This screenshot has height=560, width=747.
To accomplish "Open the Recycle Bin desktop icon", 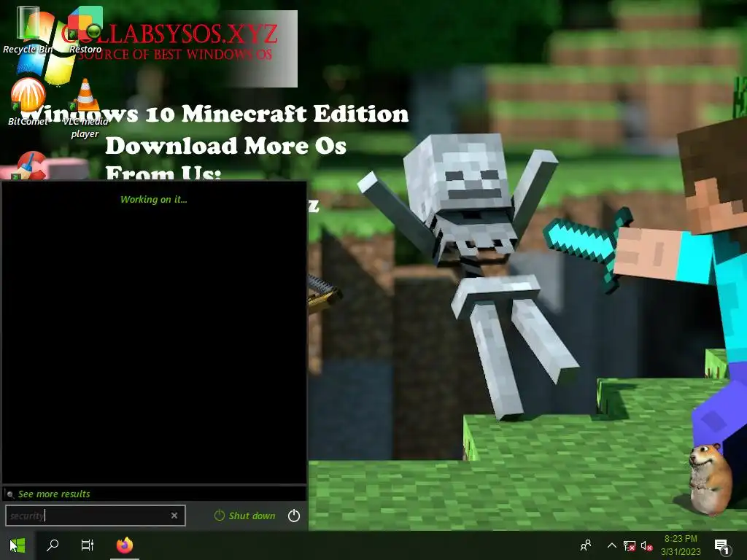I will (28, 29).
